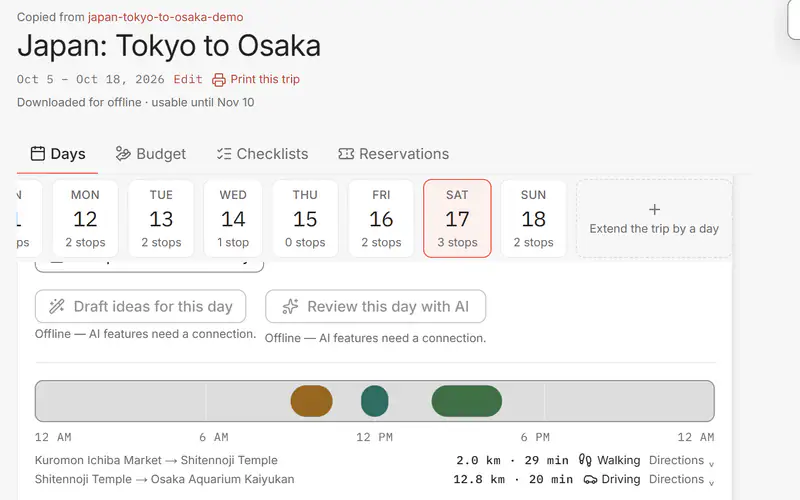Screen dimensions: 800x500
Task: Click the sparkle icon on Review button
Action: [x=290, y=306]
